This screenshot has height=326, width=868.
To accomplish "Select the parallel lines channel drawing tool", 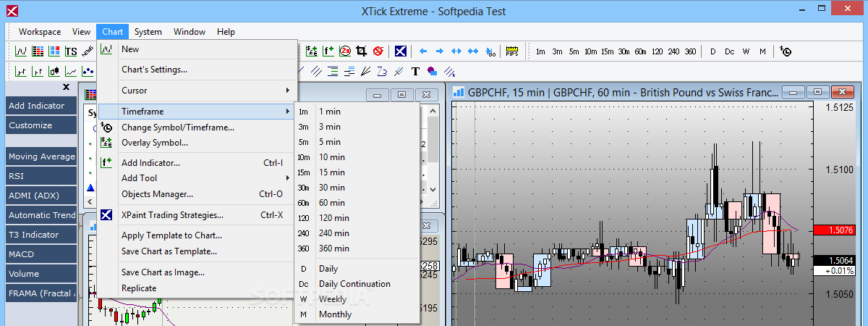I will 316,71.
